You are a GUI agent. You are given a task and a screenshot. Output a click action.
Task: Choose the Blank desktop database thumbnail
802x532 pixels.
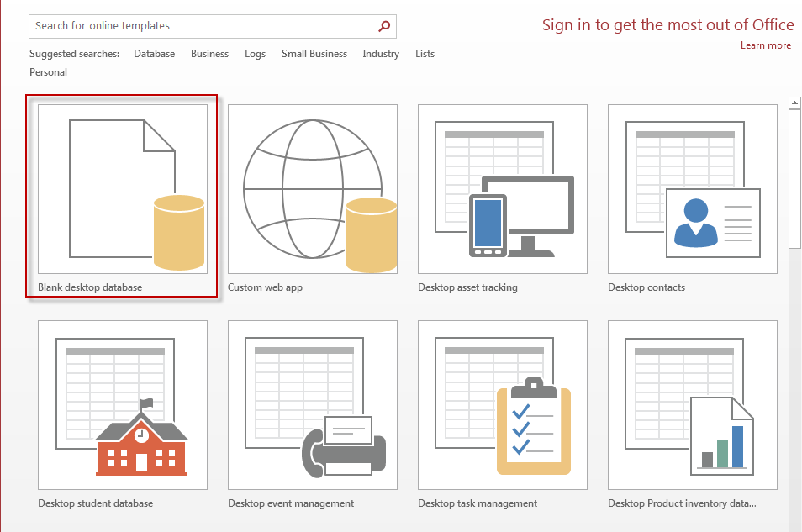pyautogui.click(x=123, y=189)
